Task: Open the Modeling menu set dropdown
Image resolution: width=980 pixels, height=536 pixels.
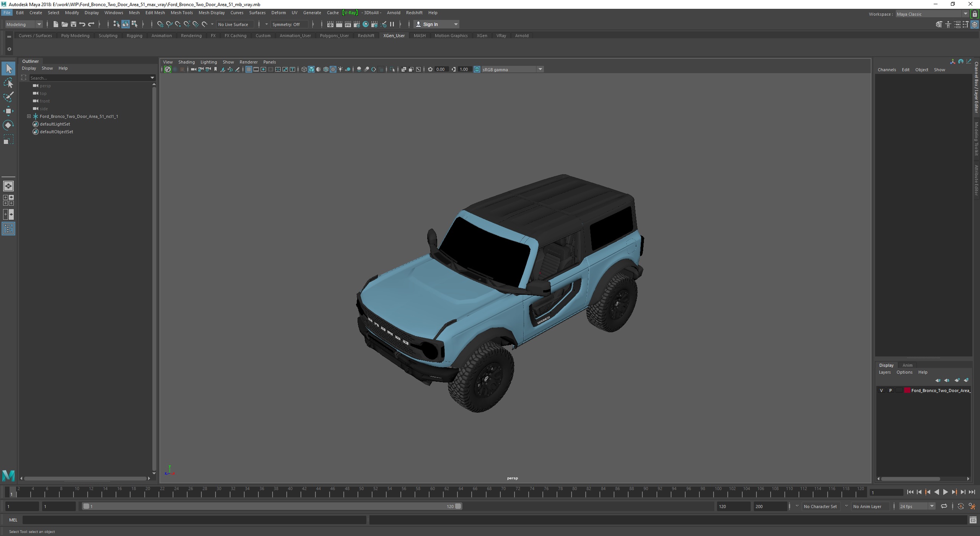Action: pos(24,25)
